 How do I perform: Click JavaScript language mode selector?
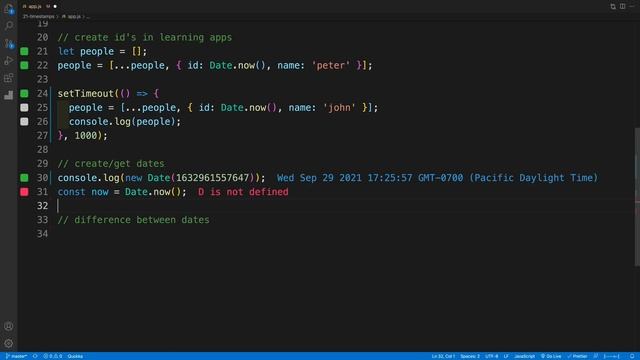(x=524, y=356)
